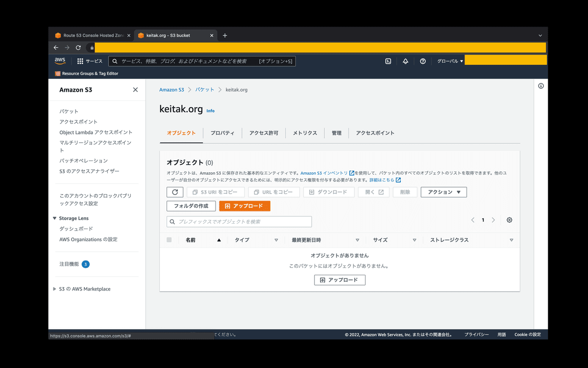Open バッチオペレーション in sidebar
The height and width of the screenshot is (368, 588).
click(x=84, y=160)
